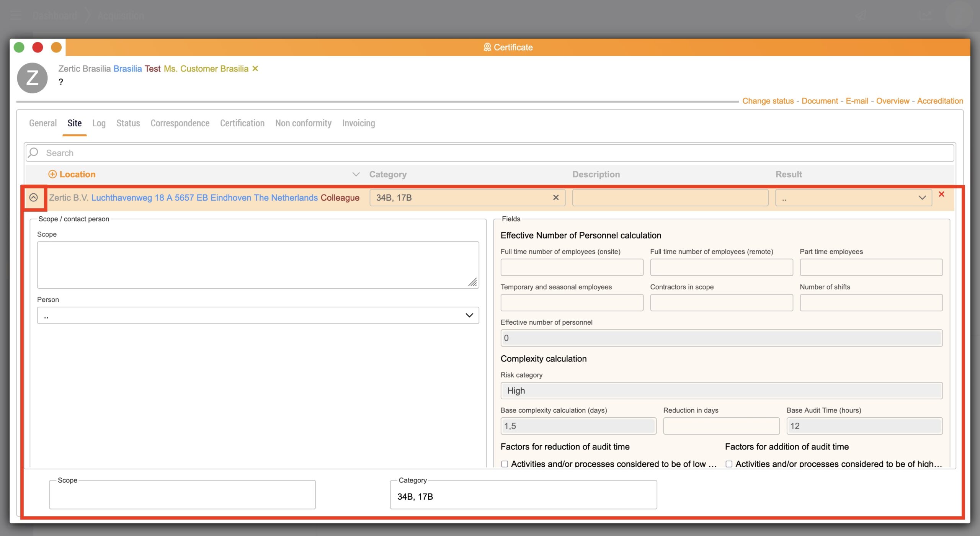Remove Ms. Customer Brasilia contact tag
Viewport: 980px width, 536px height.
pyautogui.click(x=255, y=69)
